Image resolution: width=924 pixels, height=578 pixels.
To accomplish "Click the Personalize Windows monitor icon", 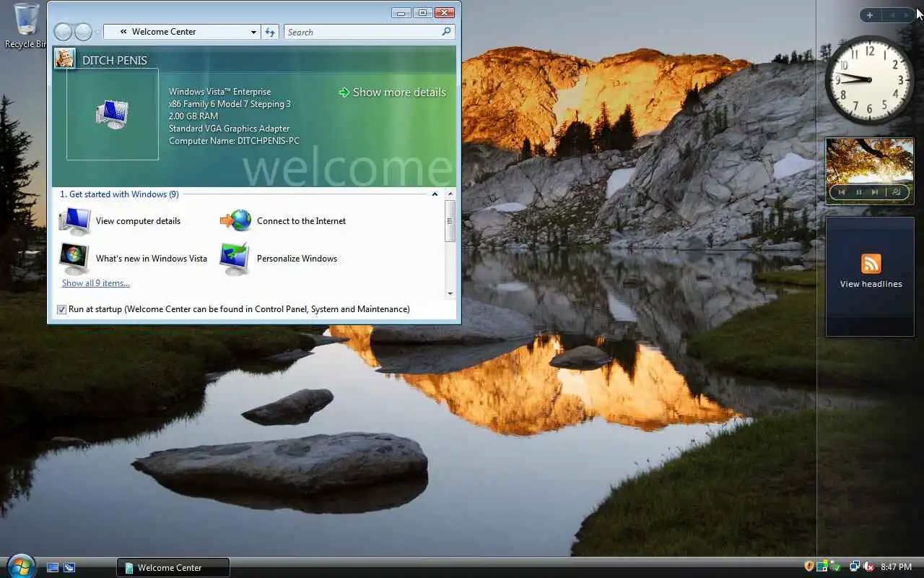I will pos(236,259).
